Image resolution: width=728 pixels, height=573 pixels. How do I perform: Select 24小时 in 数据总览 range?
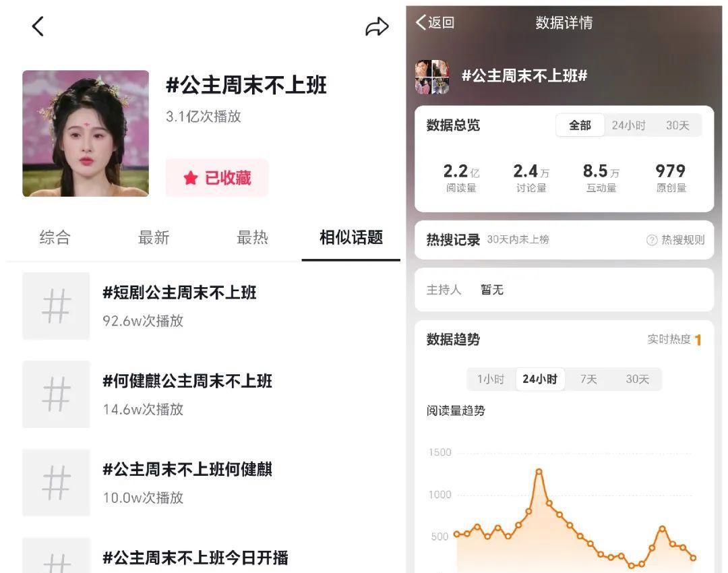coord(628,125)
